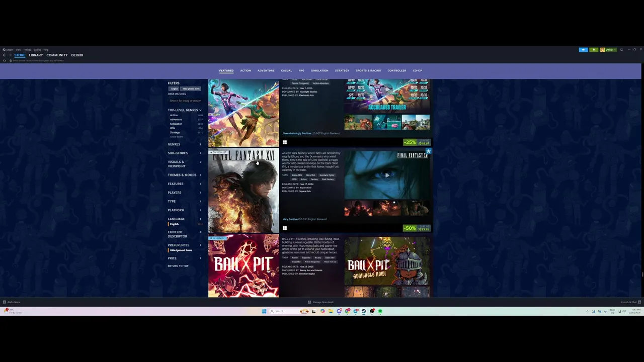Click RETURN TO TOP link
The image size is (644, 362).
click(x=178, y=265)
